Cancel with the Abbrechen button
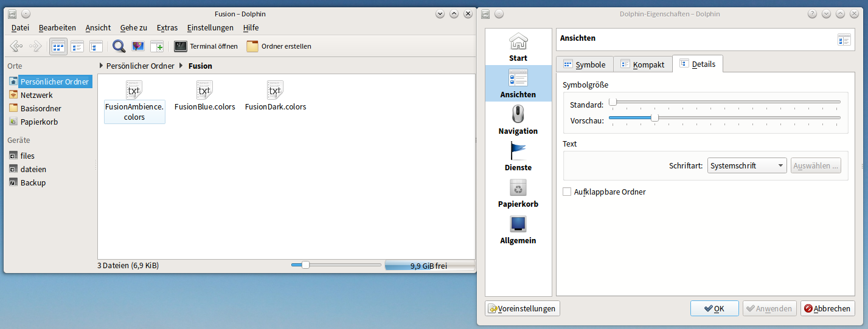Image resolution: width=868 pixels, height=329 pixels. tap(828, 308)
